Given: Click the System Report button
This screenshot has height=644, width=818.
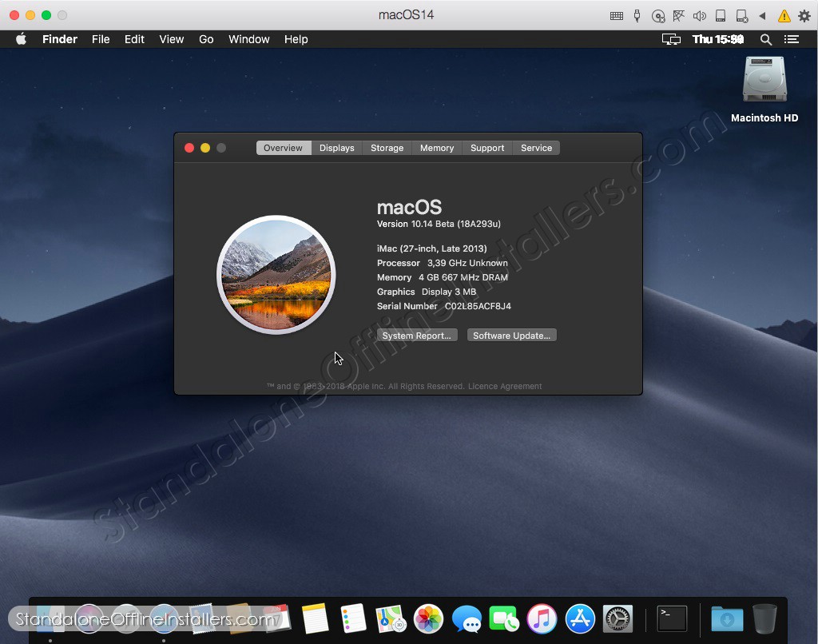Looking at the screenshot, I should point(417,335).
